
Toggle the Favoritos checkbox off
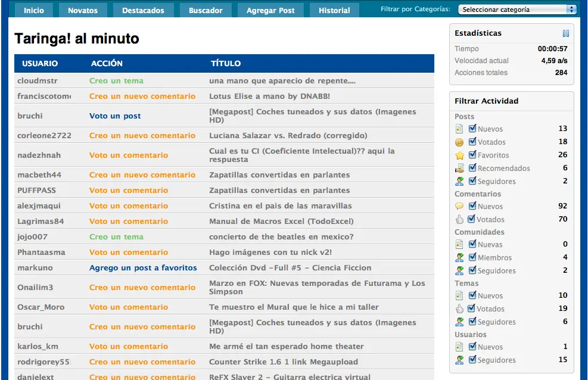[472, 154]
